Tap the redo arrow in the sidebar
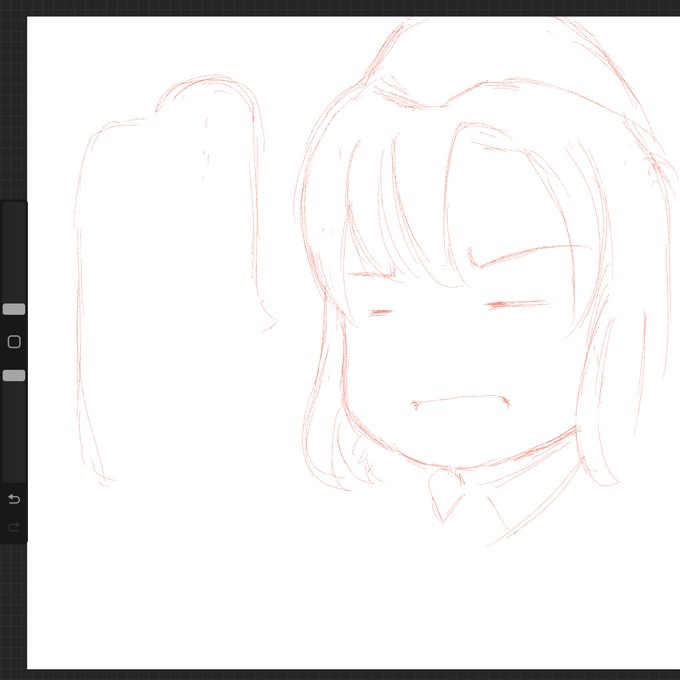 [x=14, y=527]
